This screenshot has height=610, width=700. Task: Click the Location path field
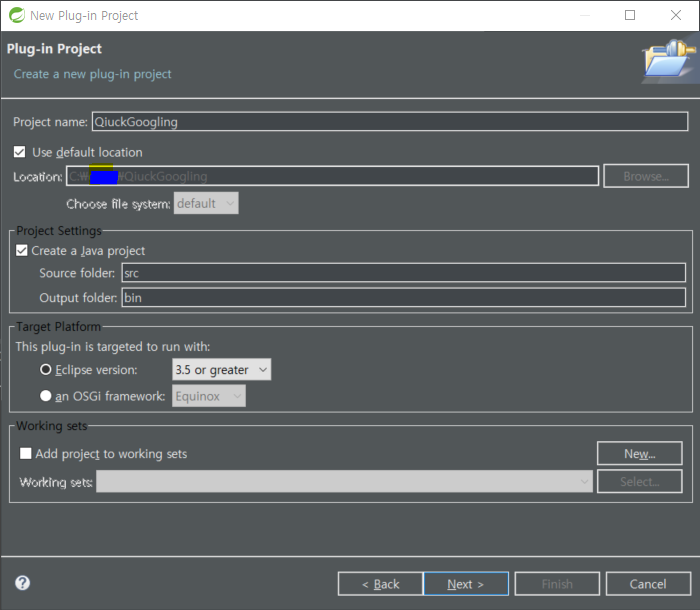pos(333,176)
